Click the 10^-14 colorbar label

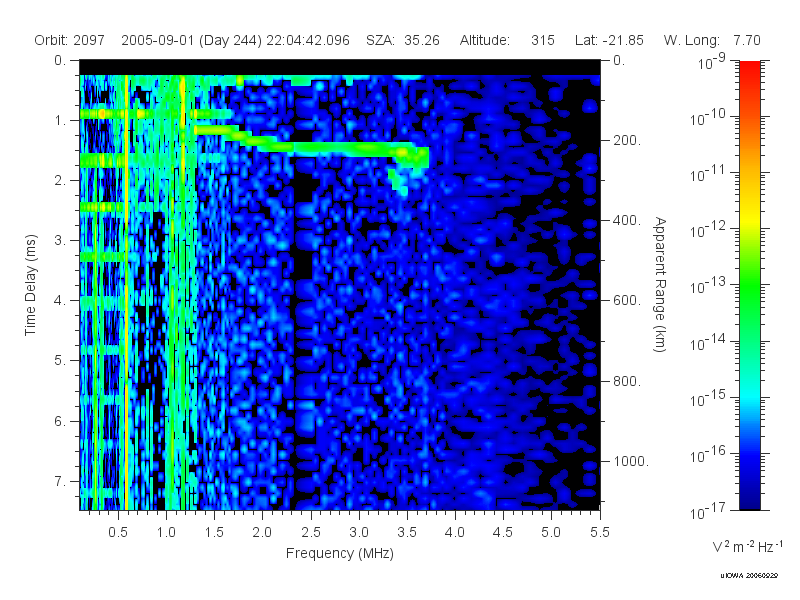pos(707,342)
